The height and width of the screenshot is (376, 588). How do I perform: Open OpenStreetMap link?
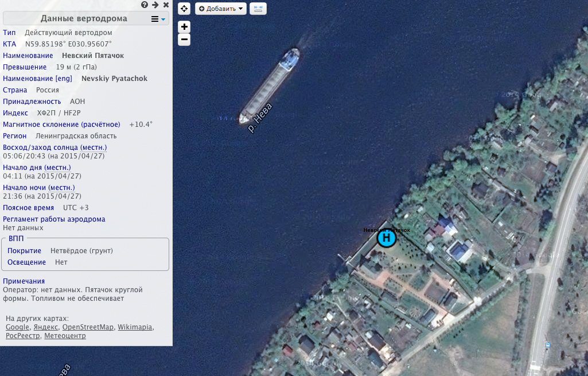click(88, 327)
